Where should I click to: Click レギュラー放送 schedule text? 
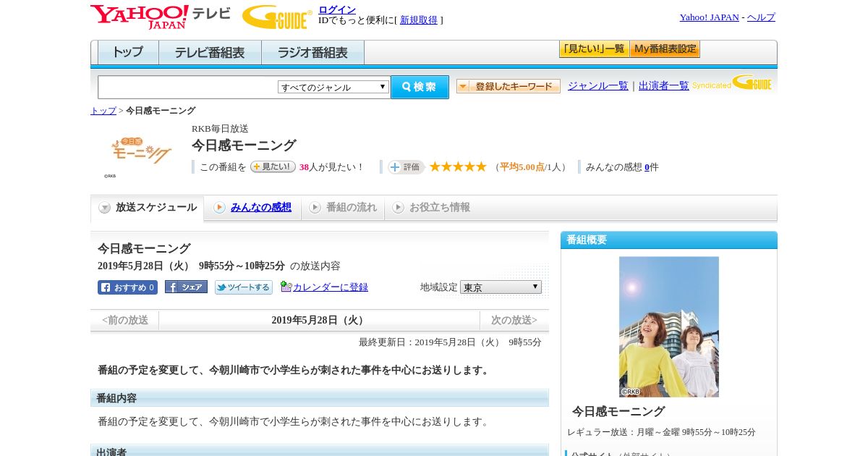[661, 432]
